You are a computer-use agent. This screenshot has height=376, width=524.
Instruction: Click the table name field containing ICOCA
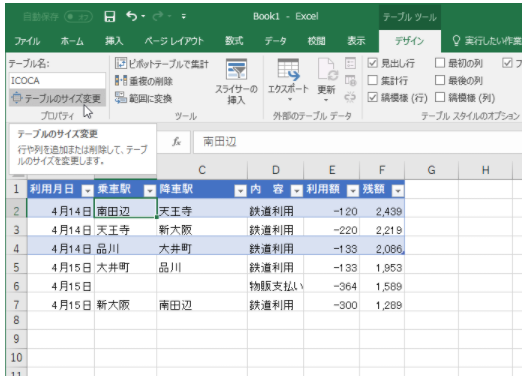coord(57,81)
